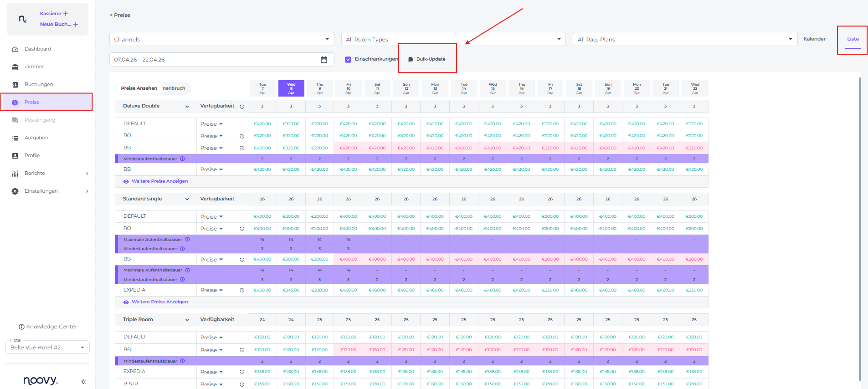Open the Buchungen sidebar icon
The width and height of the screenshot is (868, 389).
point(15,85)
